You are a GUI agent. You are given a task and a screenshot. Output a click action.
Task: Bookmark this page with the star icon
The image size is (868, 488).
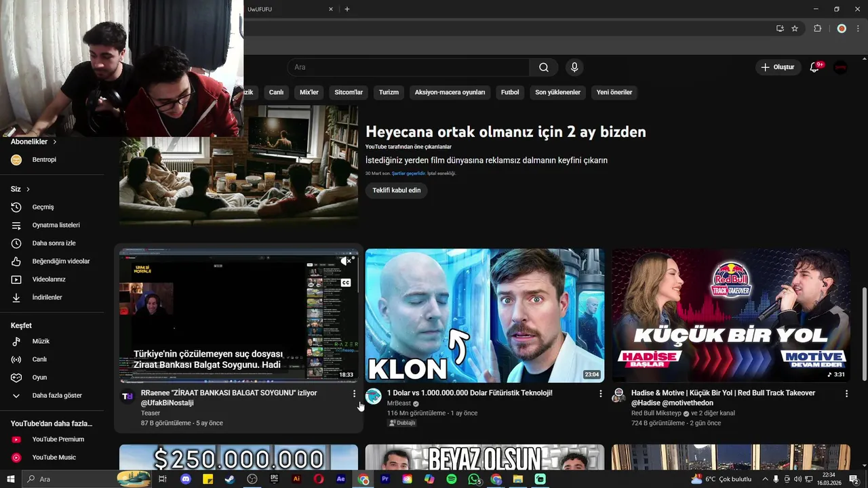(795, 28)
